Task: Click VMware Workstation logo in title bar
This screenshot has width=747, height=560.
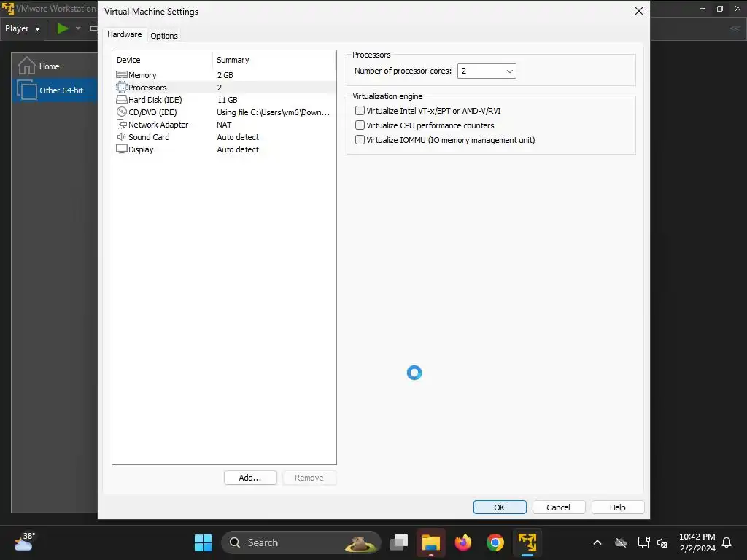Action: (x=7, y=8)
